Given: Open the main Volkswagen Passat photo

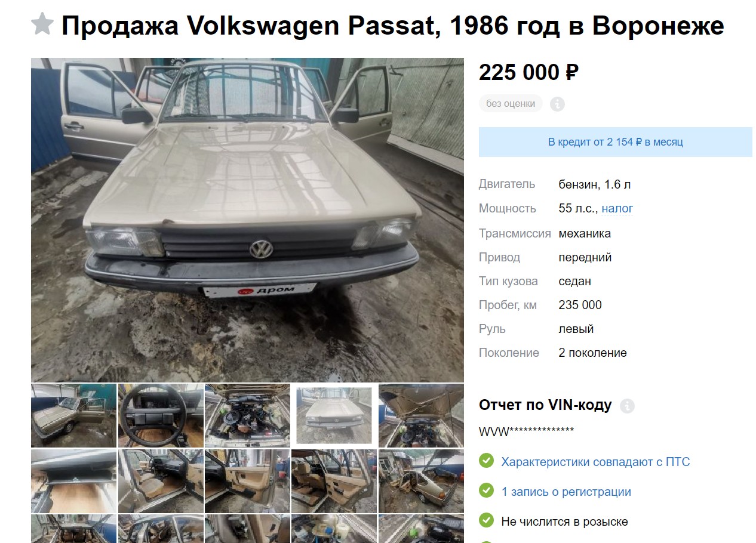Looking at the screenshot, I should click(x=247, y=220).
